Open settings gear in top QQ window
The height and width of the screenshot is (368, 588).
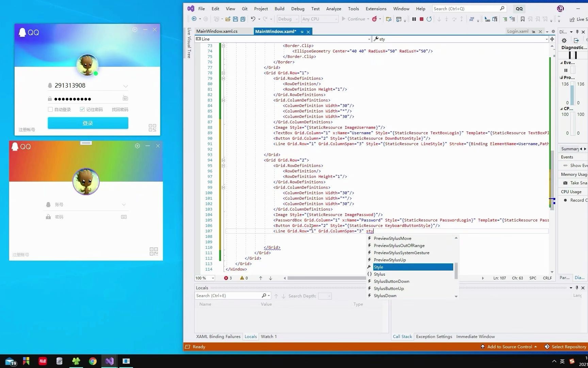[x=135, y=30]
